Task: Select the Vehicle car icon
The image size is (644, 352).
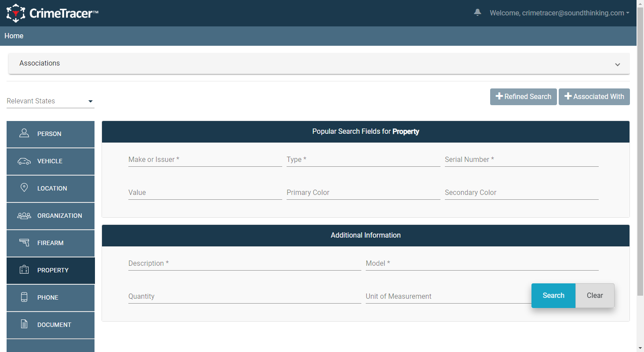Action: point(24,161)
